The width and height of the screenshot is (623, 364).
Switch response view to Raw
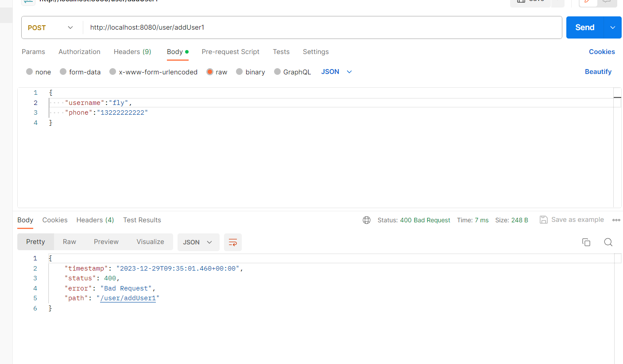point(70,242)
